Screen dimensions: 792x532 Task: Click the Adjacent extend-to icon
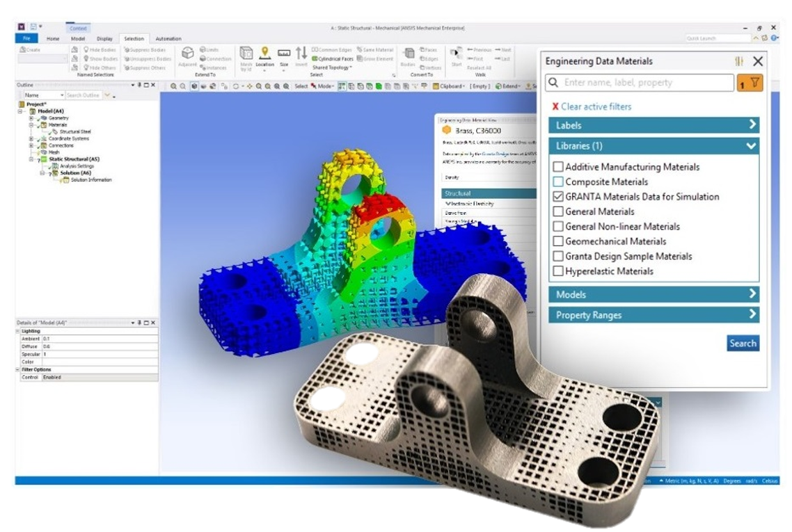click(x=187, y=53)
